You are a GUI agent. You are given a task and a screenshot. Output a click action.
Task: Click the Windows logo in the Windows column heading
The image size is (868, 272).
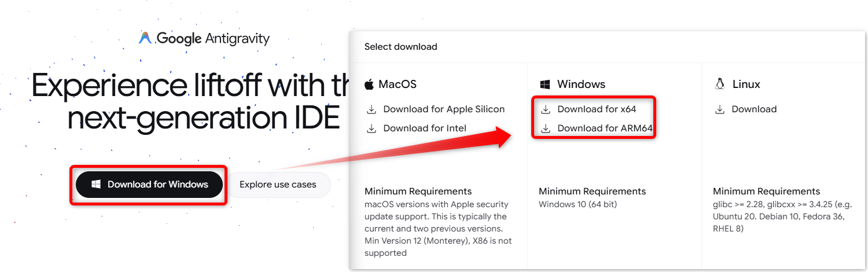(x=545, y=84)
